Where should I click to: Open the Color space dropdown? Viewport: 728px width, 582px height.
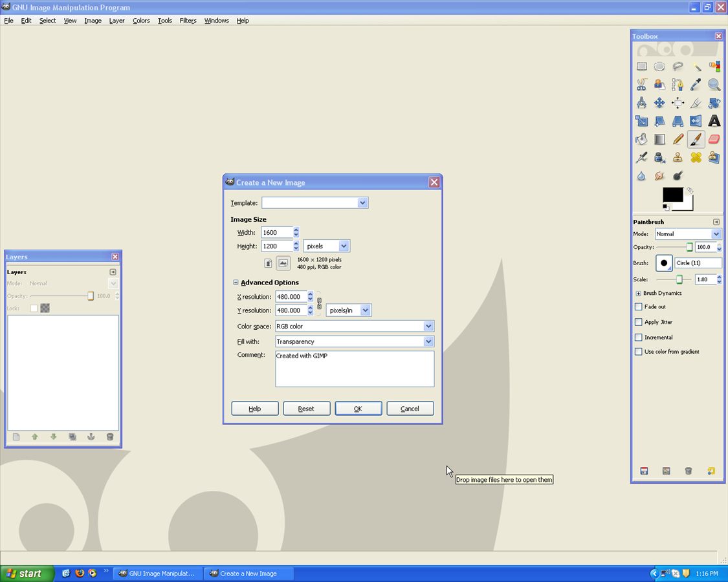[x=355, y=327]
